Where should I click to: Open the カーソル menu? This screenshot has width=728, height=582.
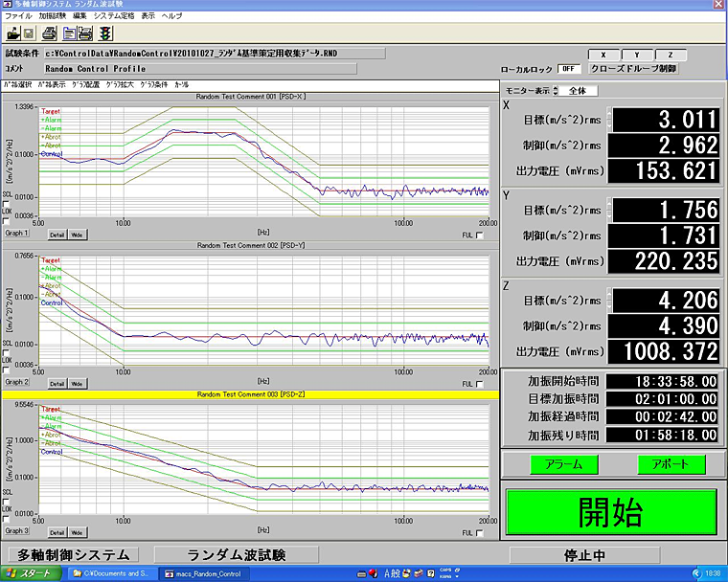point(182,85)
